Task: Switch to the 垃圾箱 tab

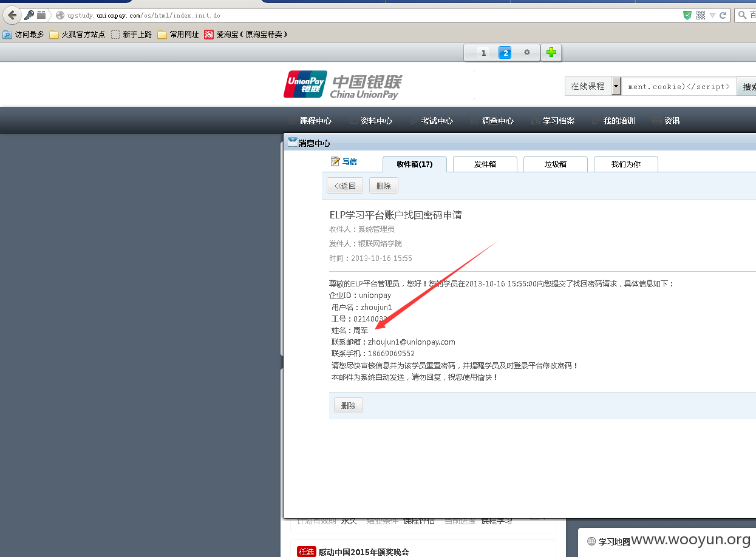Action: [x=556, y=164]
